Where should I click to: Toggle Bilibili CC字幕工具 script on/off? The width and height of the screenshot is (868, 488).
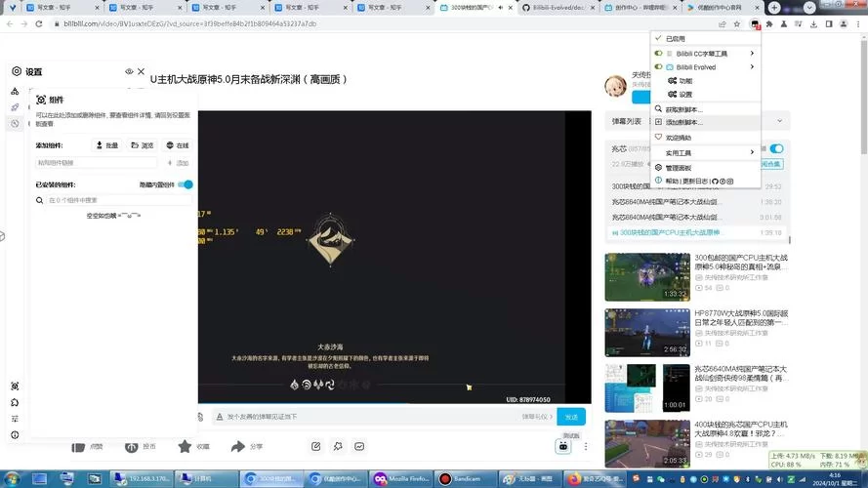pyautogui.click(x=658, y=53)
